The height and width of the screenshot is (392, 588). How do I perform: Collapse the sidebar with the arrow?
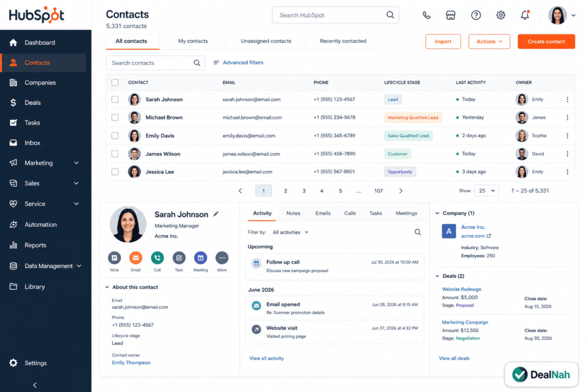click(x=34, y=385)
